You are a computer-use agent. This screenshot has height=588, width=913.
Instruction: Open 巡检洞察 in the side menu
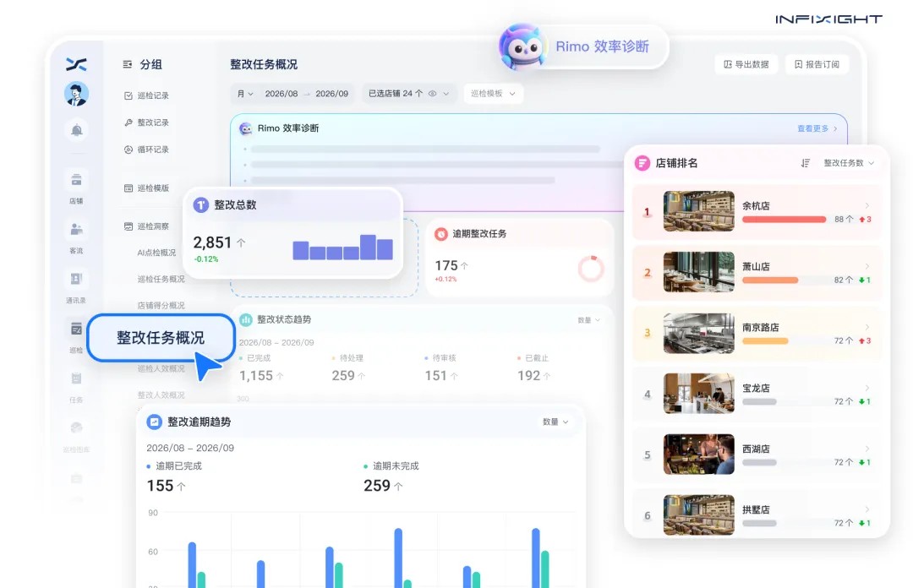coord(147,226)
